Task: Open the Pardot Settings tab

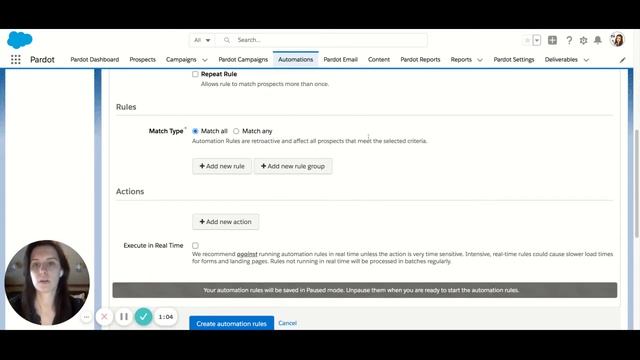Action: [x=514, y=60]
